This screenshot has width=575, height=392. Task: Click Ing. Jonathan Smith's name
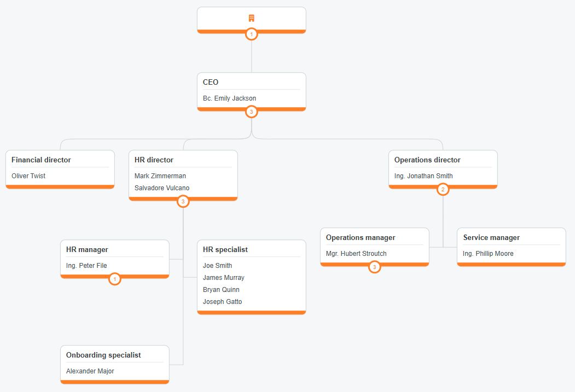click(x=423, y=176)
